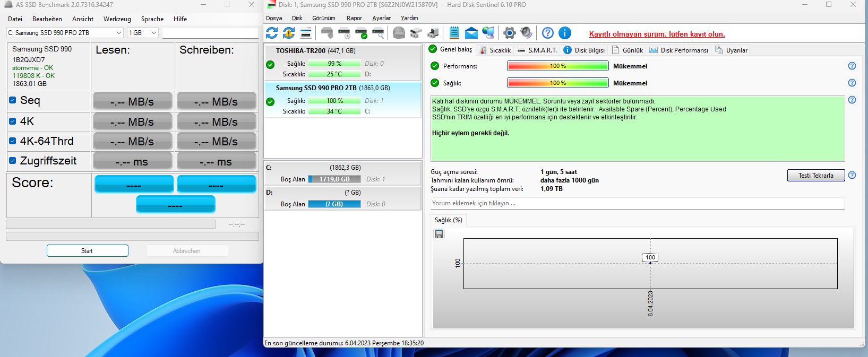Viewport: 868px width, 357px height.
Task: Select TOSHIBA-TR200 disk in the list
Action: (x=343, y=62)
